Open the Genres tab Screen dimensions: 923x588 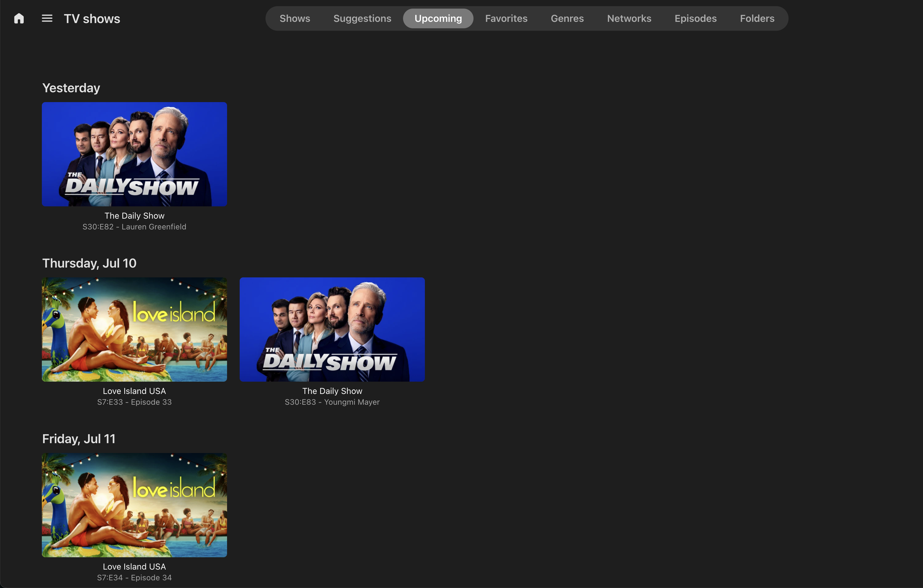[x=567, y=18]
